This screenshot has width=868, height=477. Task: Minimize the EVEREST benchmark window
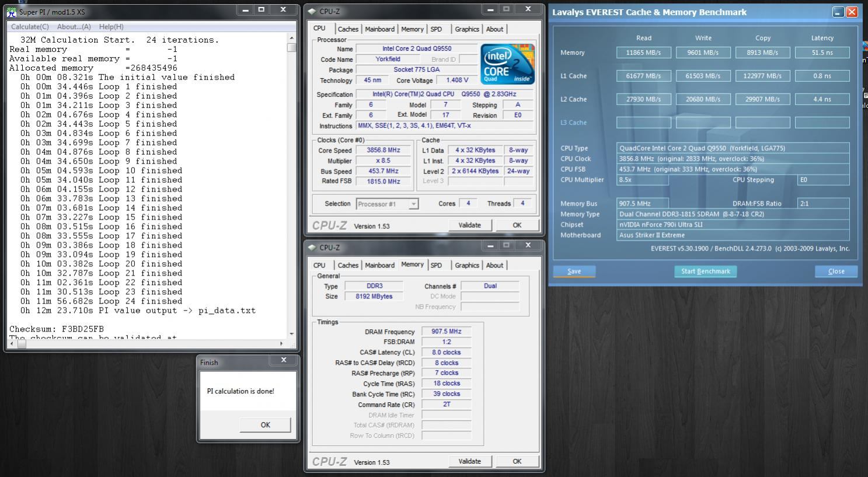pyautogui.click(x=838, y=12)
